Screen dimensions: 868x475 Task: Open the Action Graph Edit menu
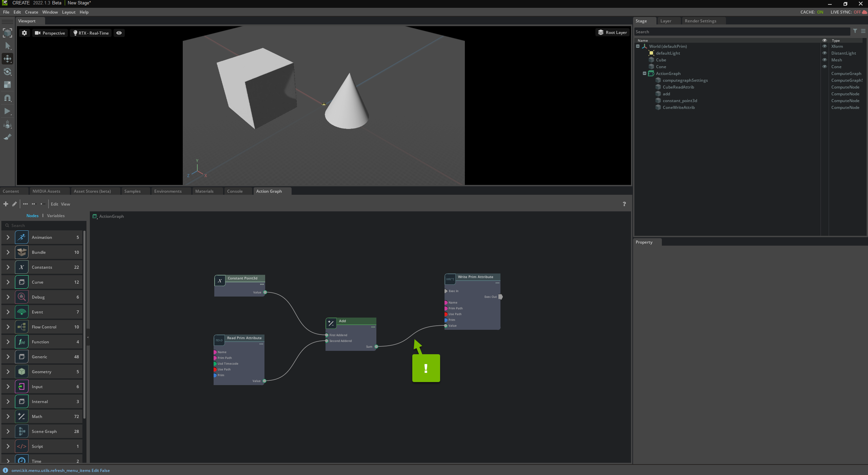pyautogui.click(x=54, y=204)
